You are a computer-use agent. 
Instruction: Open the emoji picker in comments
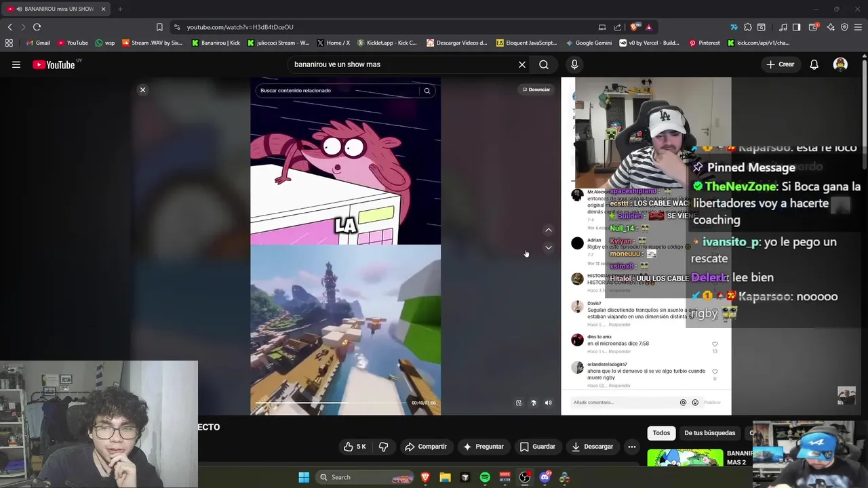[x=695, y=403]
